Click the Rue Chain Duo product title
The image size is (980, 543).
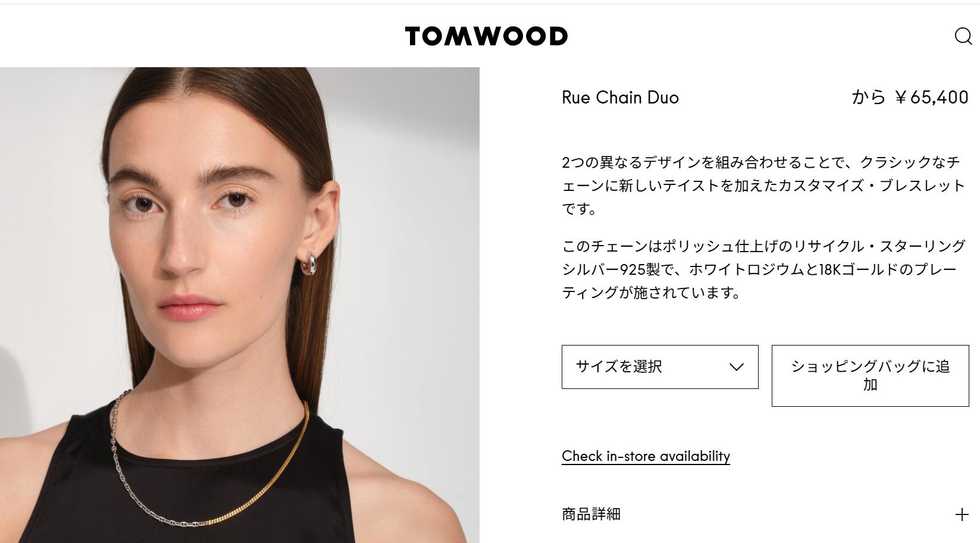coord(620,98)
